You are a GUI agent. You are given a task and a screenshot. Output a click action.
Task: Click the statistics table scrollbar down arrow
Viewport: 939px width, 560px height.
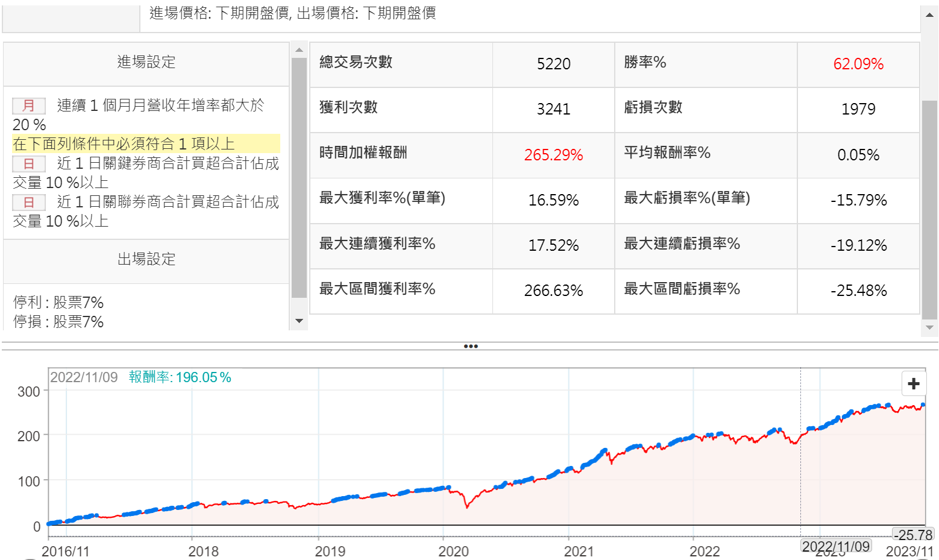(929, 328)
